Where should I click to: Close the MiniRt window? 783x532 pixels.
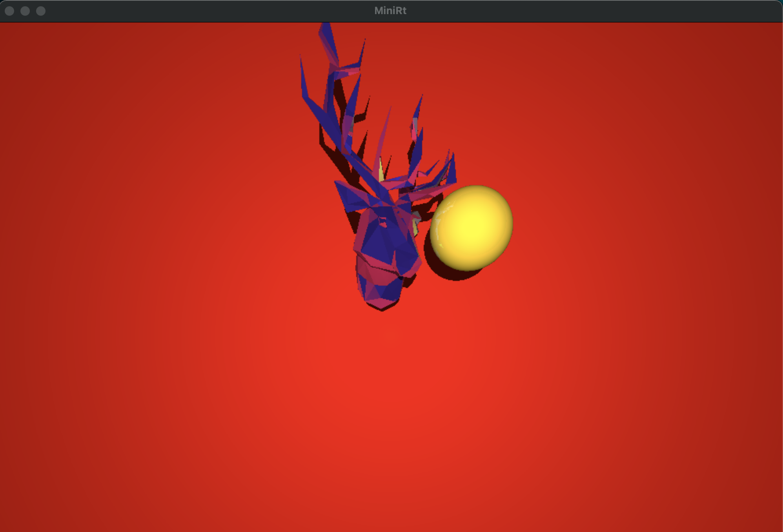(x=9, y=11)
